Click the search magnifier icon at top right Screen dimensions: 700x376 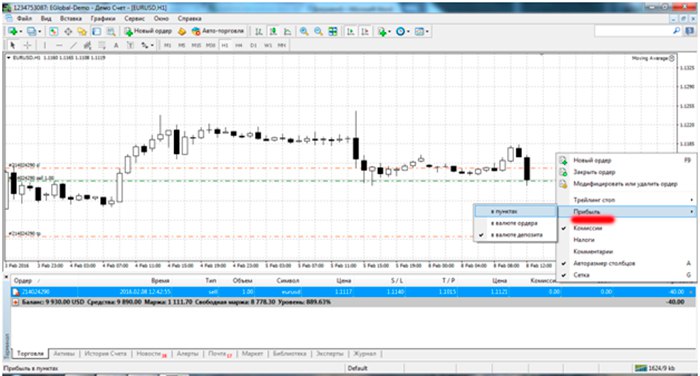[677, 31]
